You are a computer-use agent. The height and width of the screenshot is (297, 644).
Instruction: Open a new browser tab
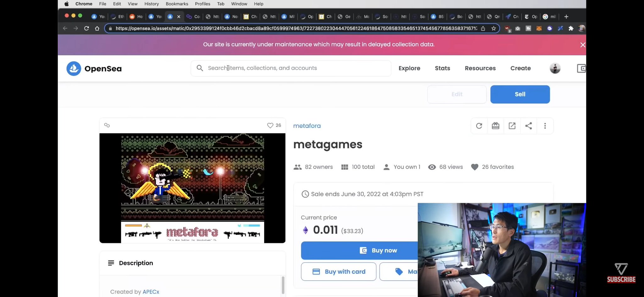click(566, 17)
